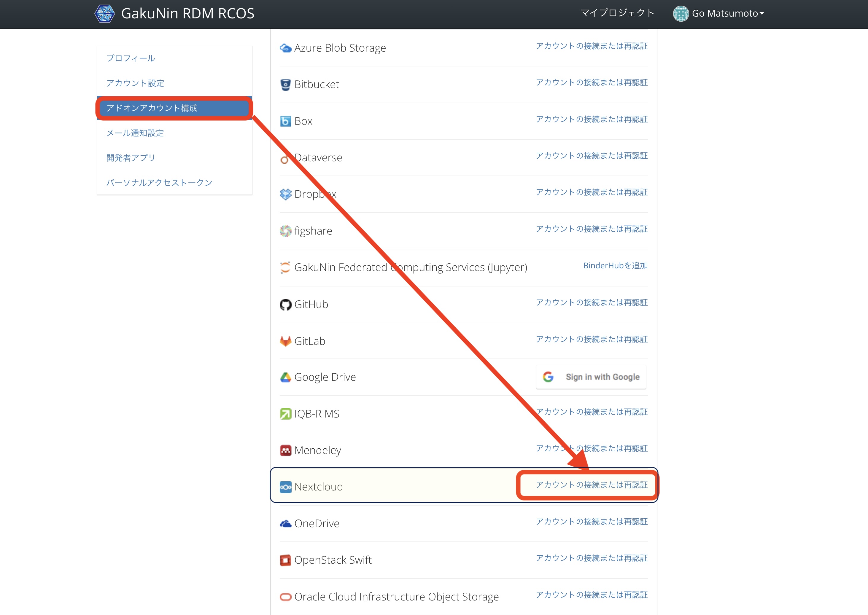The width and height of the screenshot is (868, 615).
Task: Click the GakuNin RDM RCOS title
Action: coord(187,14)
